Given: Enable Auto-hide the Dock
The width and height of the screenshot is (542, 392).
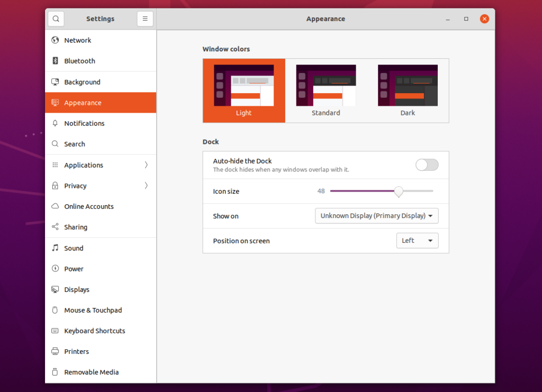Looking at the screenshot, I should point(427,165).
